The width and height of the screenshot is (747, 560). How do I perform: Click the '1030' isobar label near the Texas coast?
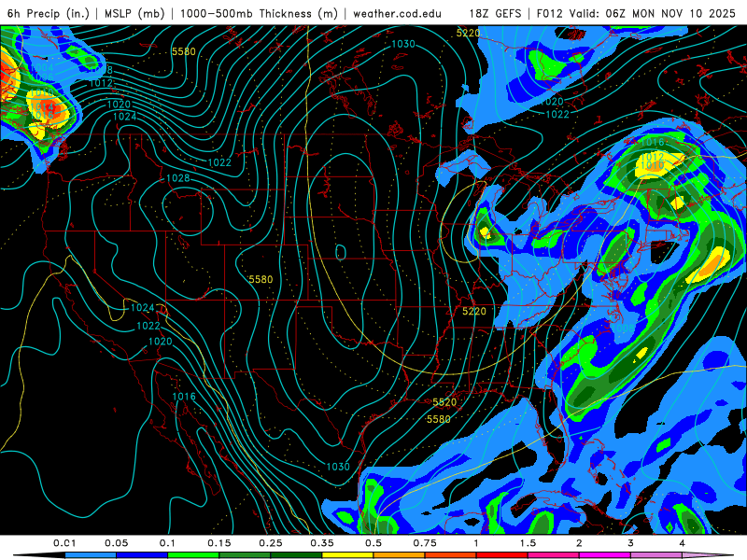(338, 467)
